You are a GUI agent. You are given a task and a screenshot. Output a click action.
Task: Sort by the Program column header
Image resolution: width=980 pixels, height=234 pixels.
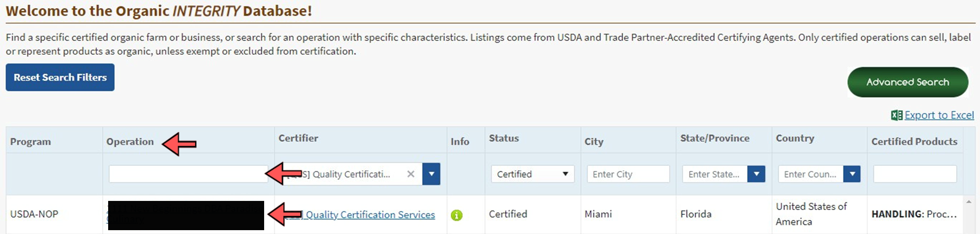click(31, 142)
